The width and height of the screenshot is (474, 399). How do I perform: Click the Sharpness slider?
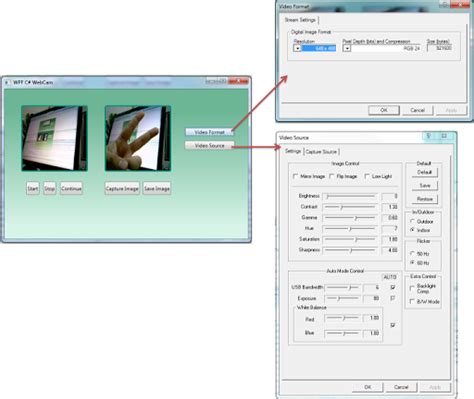(350, 250)
